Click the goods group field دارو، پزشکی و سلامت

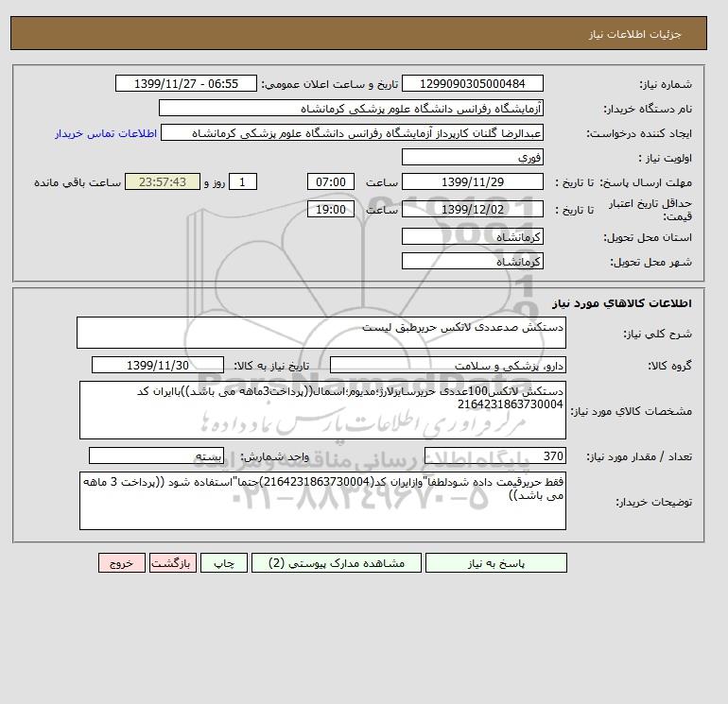(448, 365)
